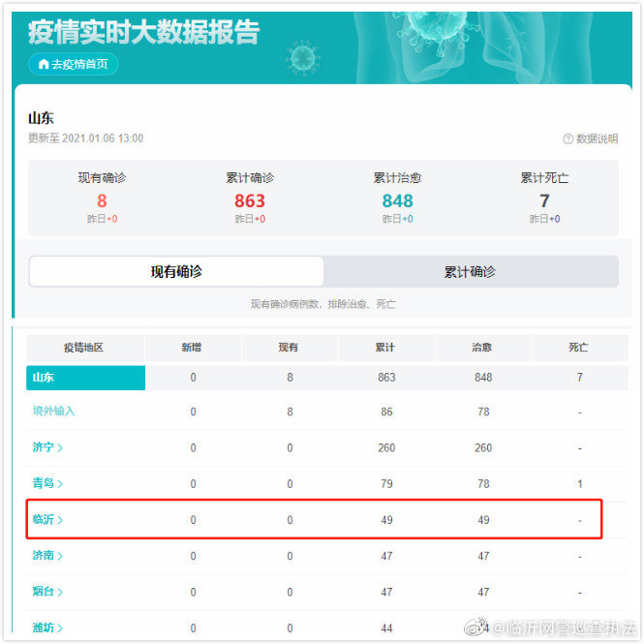Click the 累计确诊 863 statistic
644x644 pixels.
[x=250, y=200]
